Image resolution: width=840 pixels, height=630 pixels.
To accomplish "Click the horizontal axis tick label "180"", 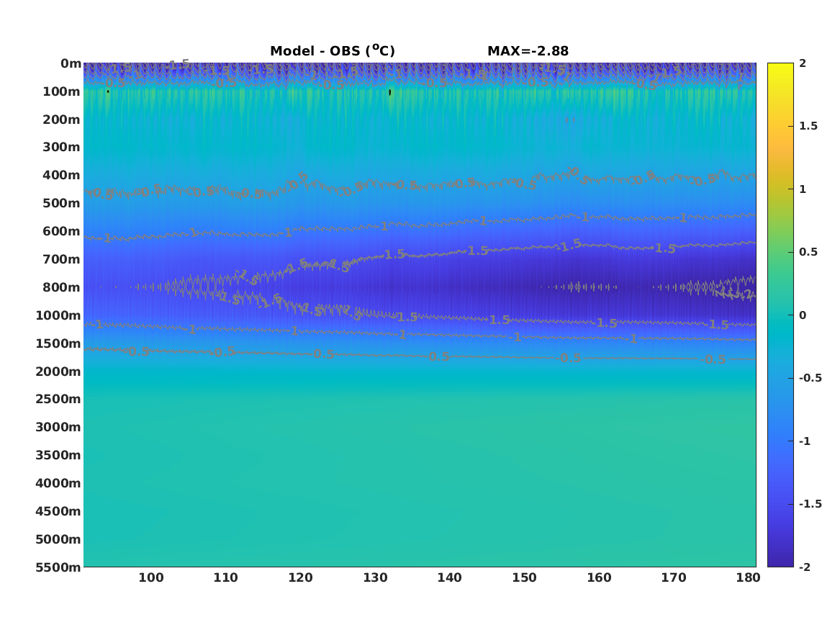I will [x=748, y=577].
